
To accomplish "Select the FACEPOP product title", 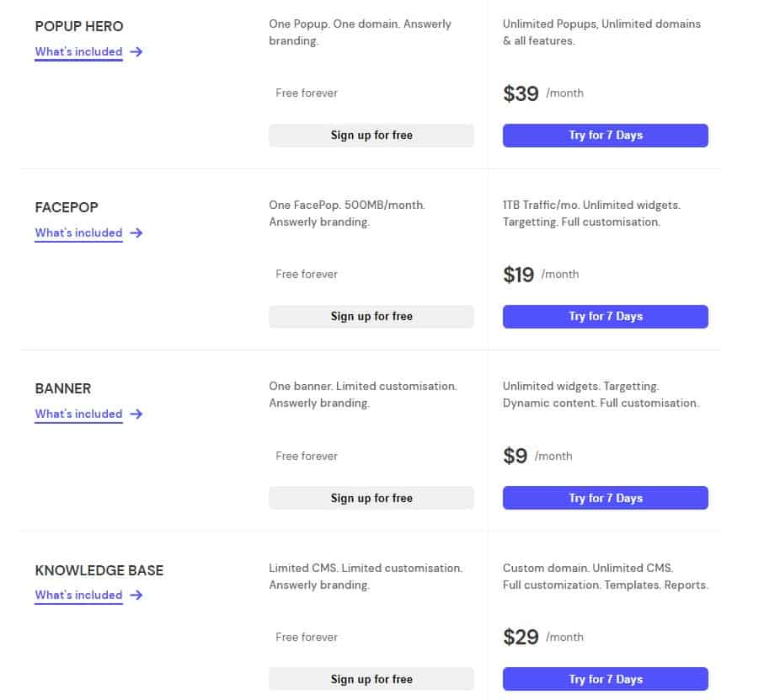I will coord(67,207).
